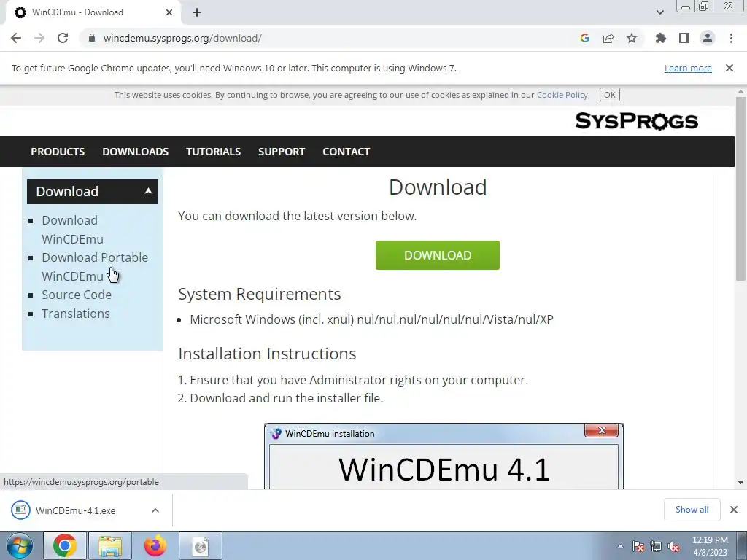Open the tab search chevron in title bar

[659, 12]
